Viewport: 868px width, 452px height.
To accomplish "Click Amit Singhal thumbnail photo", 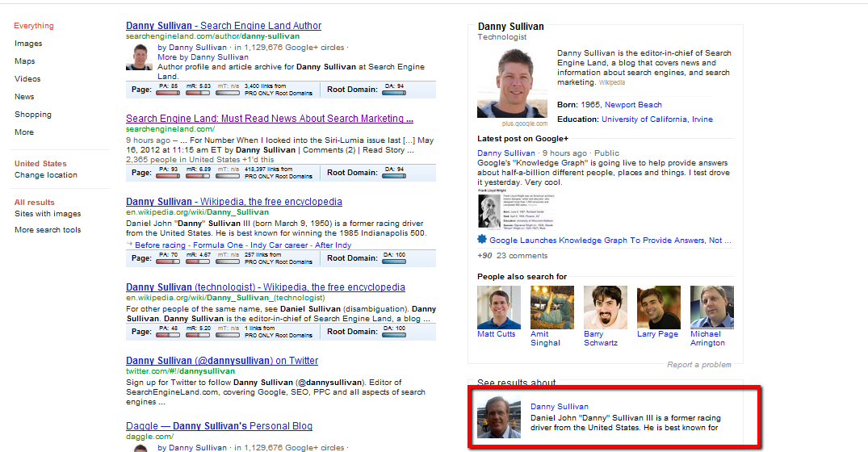I will [552, 307].
